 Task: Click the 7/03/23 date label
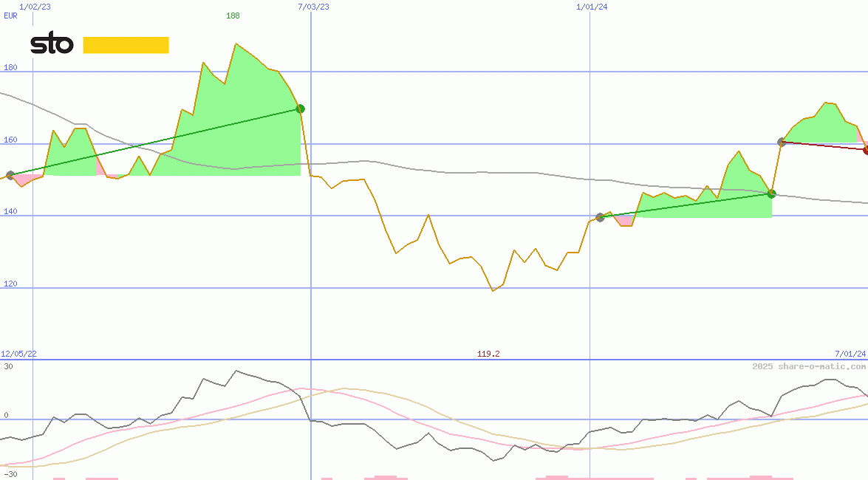[313, 6]
